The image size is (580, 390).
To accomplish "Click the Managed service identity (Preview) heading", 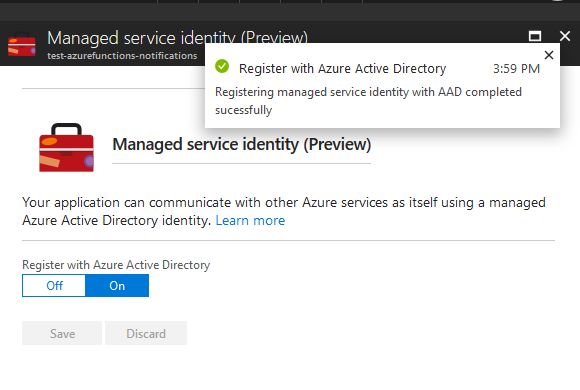I will click(242, 144).
